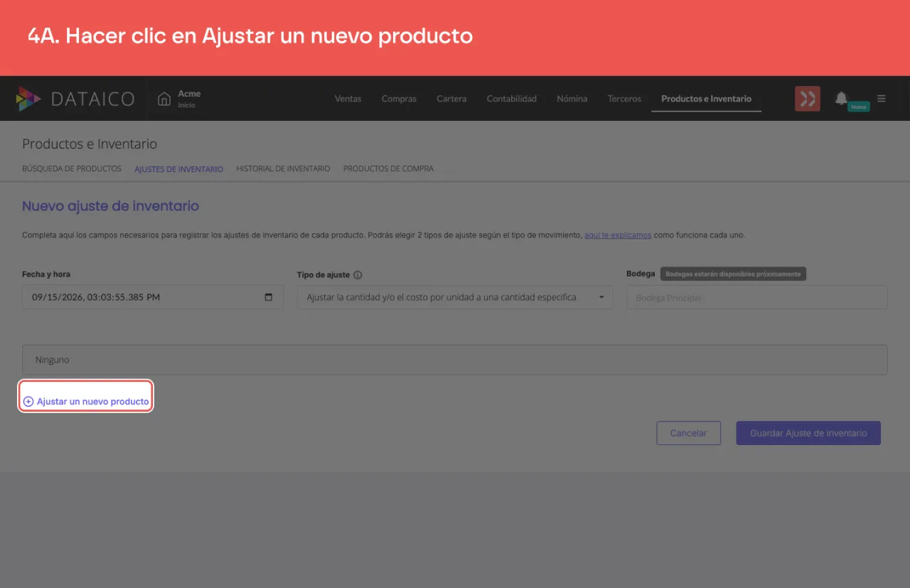Click the red double-arrow icon

click(x=808, y=99)
